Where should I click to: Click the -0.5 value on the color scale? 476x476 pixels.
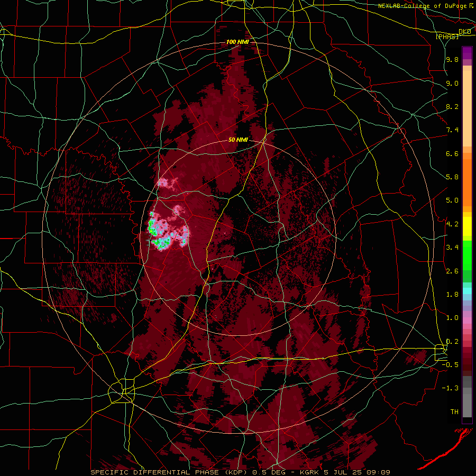450,365
